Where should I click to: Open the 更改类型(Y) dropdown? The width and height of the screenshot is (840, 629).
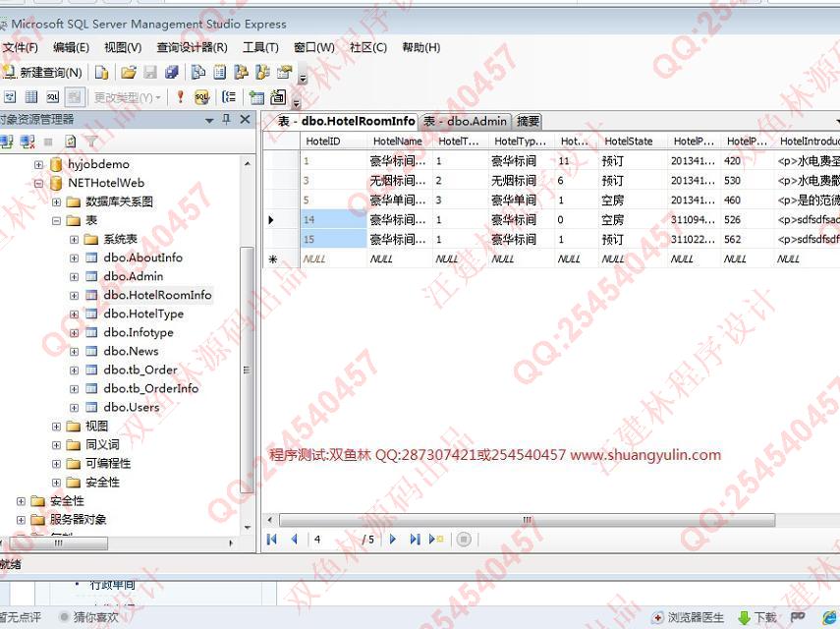(x=128, y=97)
